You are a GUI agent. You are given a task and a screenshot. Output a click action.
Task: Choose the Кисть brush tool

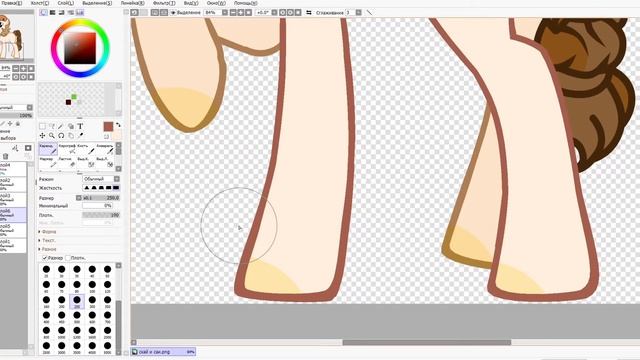(85, 149)
